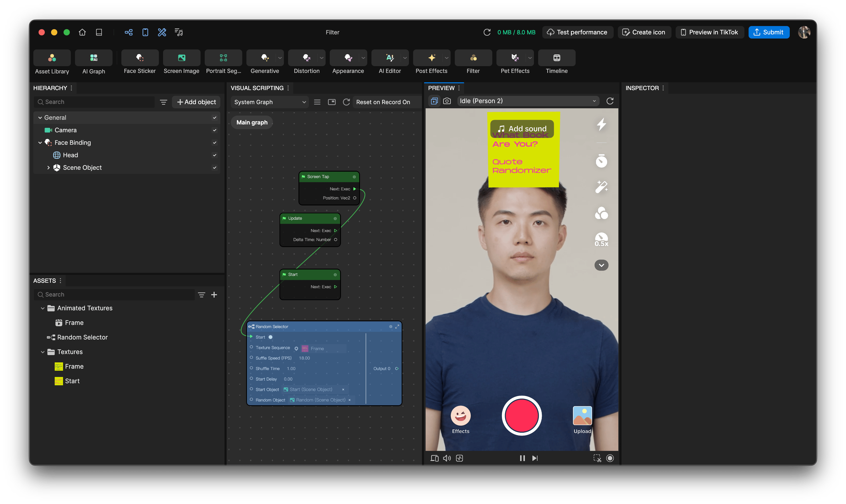Pause the preview playback
The width and height of the screenshot is (846, 504).
tap(522, 458)
